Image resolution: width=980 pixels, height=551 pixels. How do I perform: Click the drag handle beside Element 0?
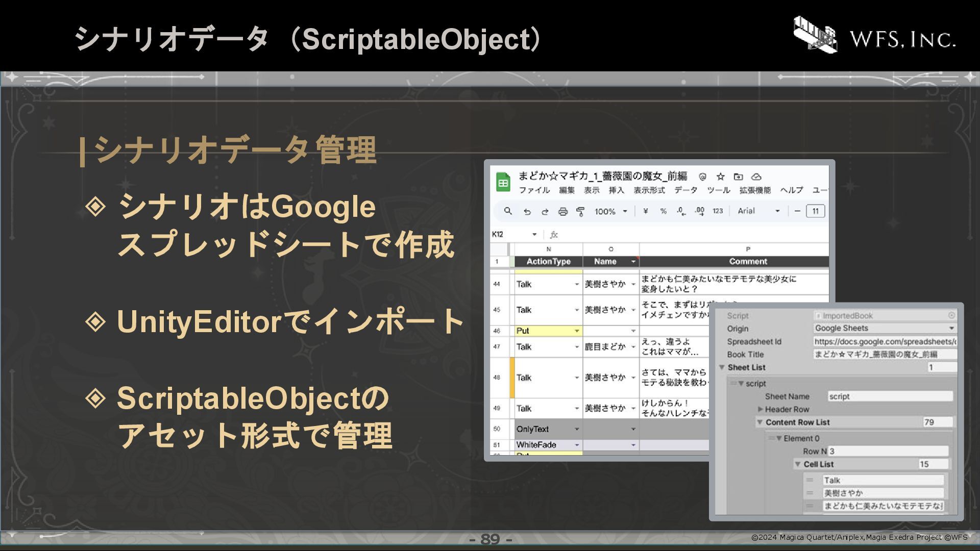point(771,438)
